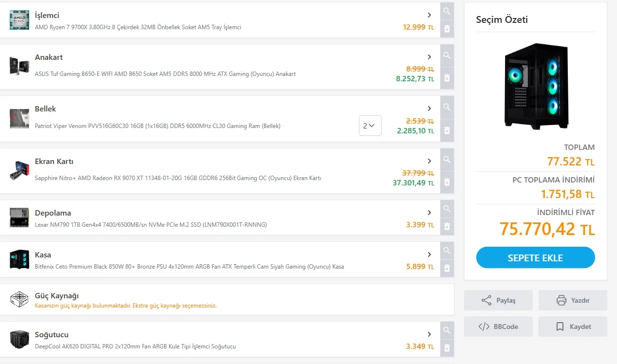Viewport: 617px width, 364px height.
Task: Delete the Depolama SSD with the trash icon
Action: click(x=447, y=226)
